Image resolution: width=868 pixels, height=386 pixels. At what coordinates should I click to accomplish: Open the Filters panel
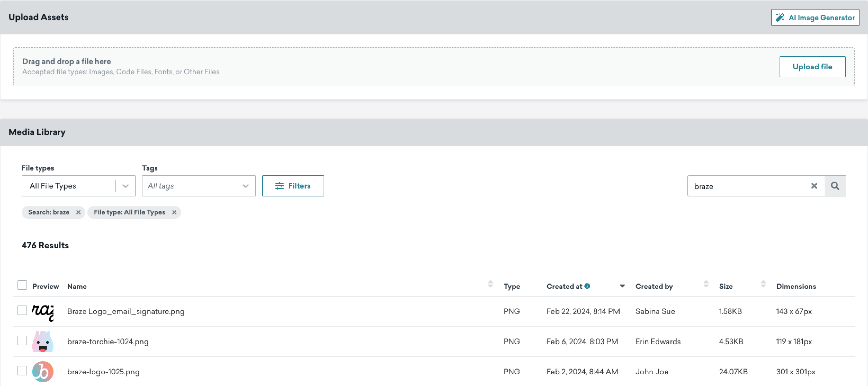(x=293, y=186)
